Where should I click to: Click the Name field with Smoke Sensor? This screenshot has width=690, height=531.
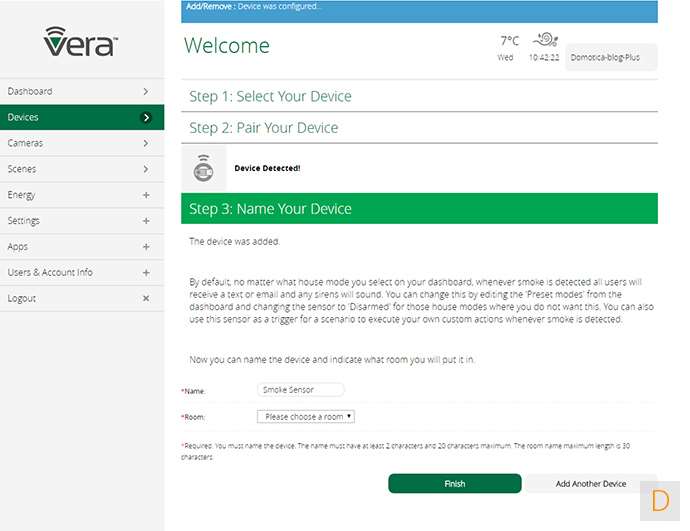pyautogui.click(x=300, y=390)
